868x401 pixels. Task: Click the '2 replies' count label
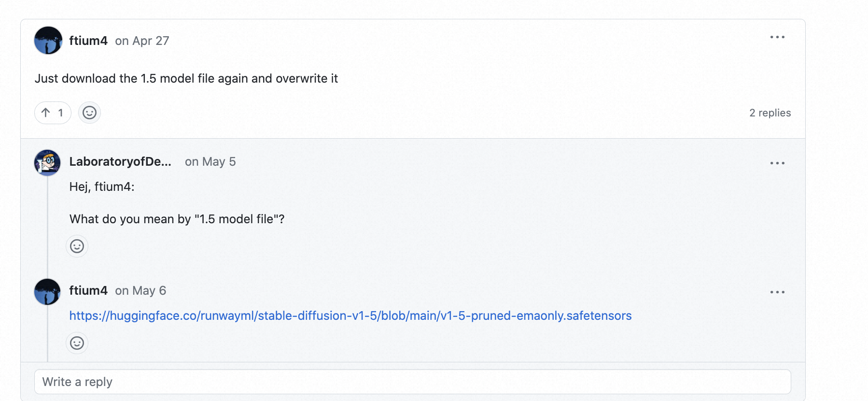770,113
